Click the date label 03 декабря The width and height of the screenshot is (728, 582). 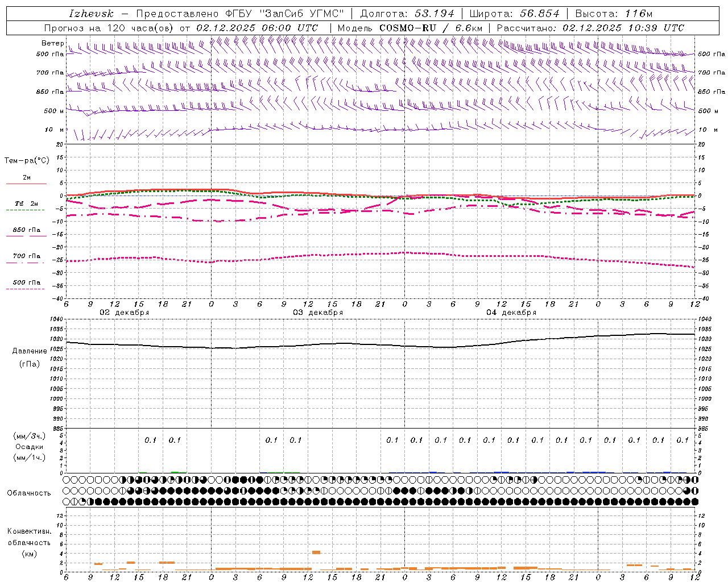tap(318, 313)
